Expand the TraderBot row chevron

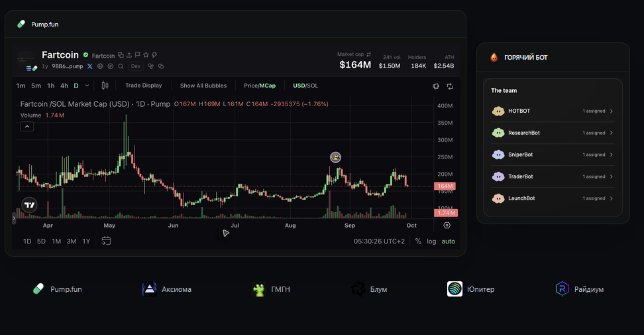click(612, 176)
